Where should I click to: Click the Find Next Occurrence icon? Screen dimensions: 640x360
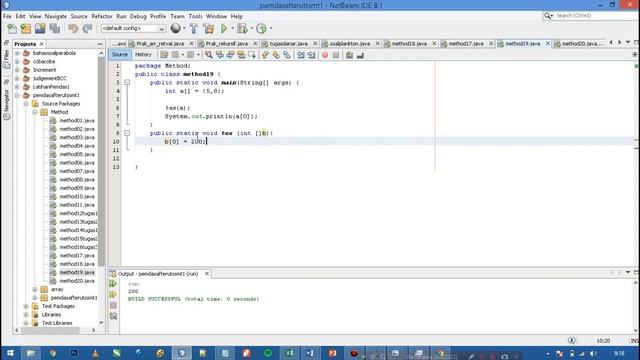point(230,55)
